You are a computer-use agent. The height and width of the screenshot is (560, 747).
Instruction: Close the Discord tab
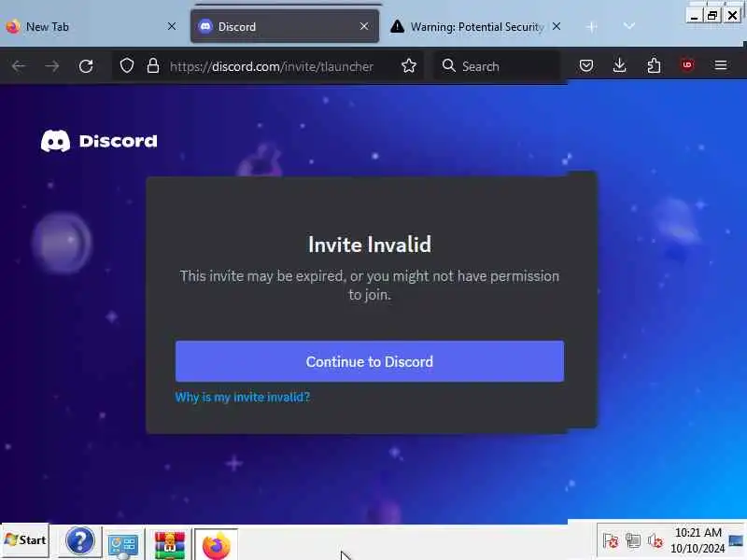[x=364, y=26]
